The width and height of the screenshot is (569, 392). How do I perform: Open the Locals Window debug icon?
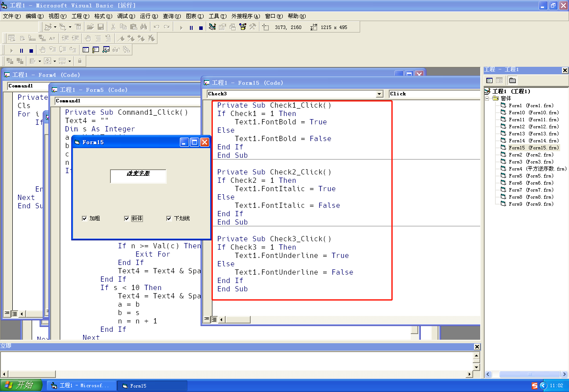pyautogui.click(x=86, y=50)
